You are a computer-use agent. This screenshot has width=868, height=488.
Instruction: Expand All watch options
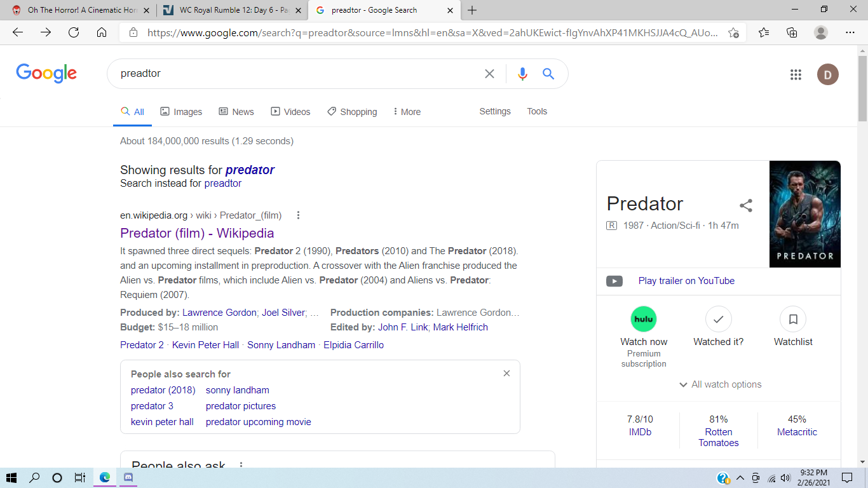click(x=719, y=384)
